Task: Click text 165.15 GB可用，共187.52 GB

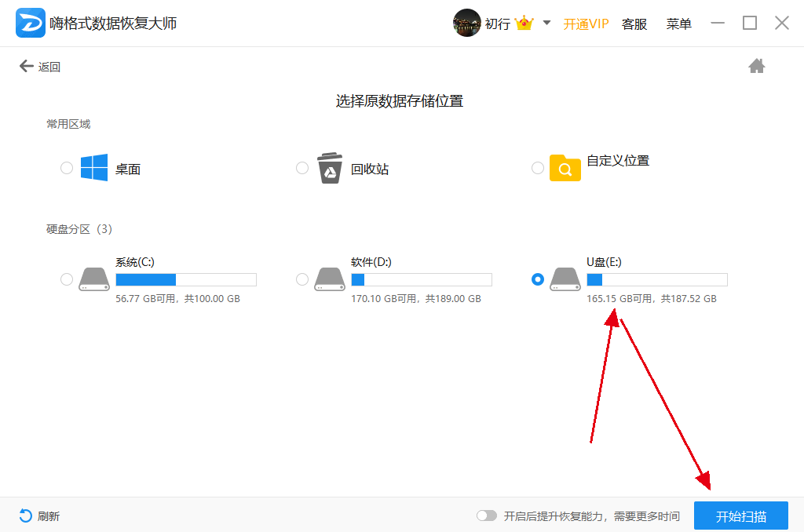Action: [x=652, y=299]
